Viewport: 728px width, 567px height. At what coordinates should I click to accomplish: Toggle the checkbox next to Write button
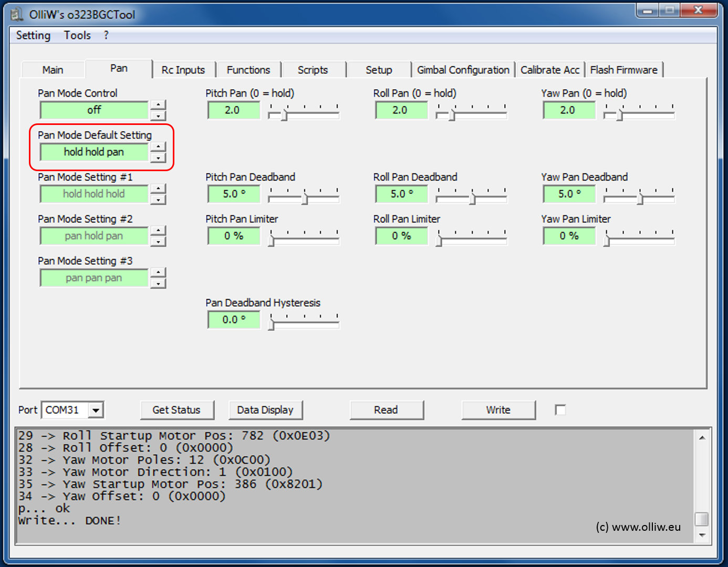point(560,410)
